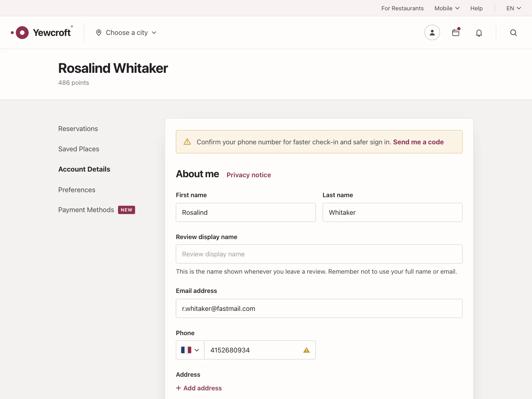Screen dimensions: 532x399
Task: Open the notifications bell
Action: tap(479, 33)
